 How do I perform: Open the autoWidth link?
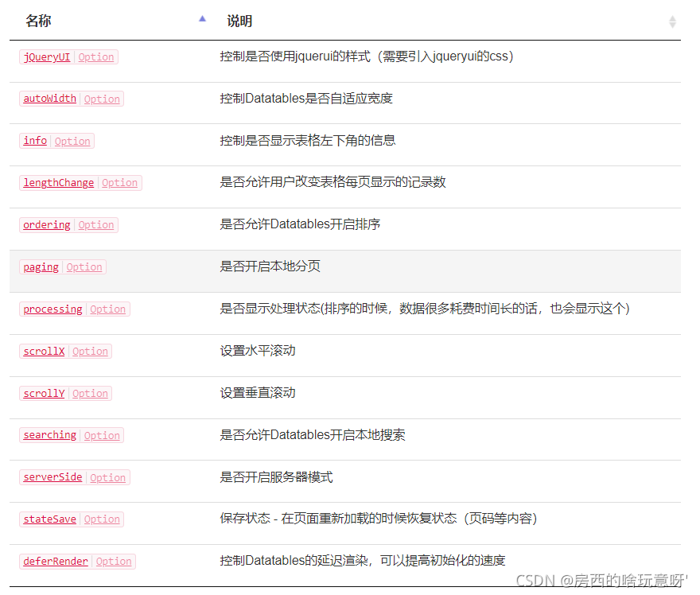coord(49,99)
